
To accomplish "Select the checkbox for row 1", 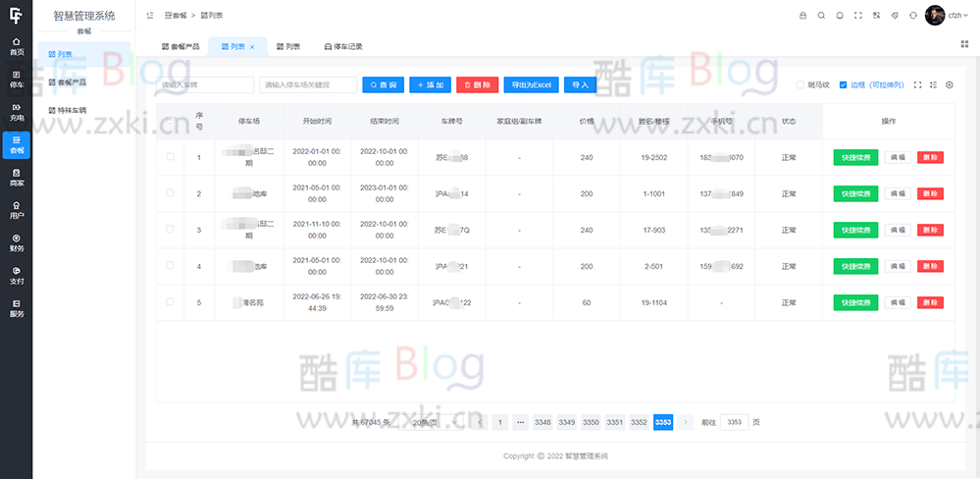I will pos(170,157).
